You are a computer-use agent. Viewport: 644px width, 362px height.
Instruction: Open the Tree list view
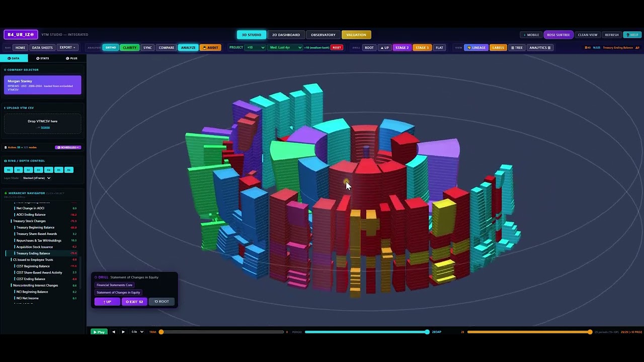(x=517, y=48)
